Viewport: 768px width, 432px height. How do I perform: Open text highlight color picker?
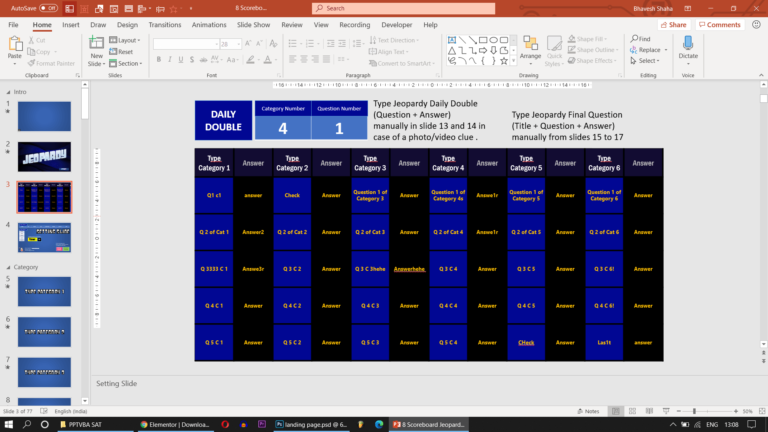coord(250,60)
